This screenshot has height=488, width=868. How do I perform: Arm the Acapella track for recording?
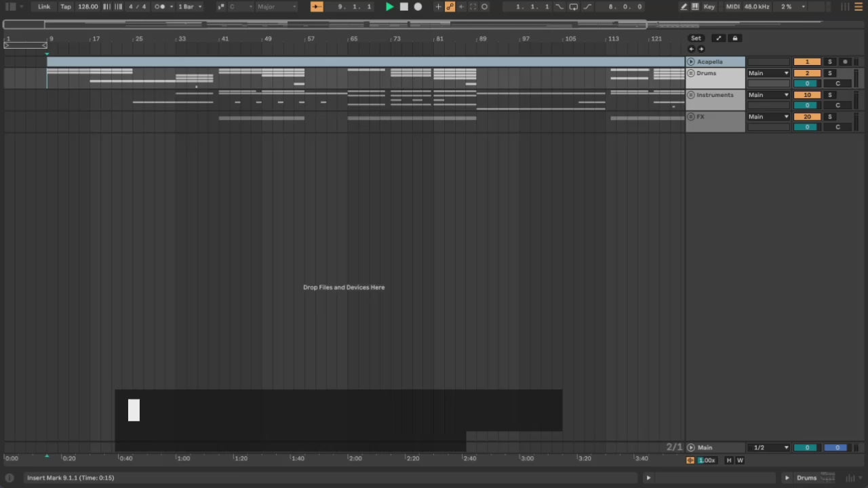point(845,62)
